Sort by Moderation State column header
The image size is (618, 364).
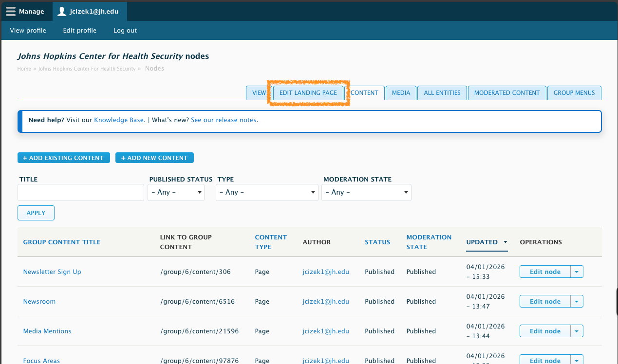pyautogui.click(x=429, y=242)
